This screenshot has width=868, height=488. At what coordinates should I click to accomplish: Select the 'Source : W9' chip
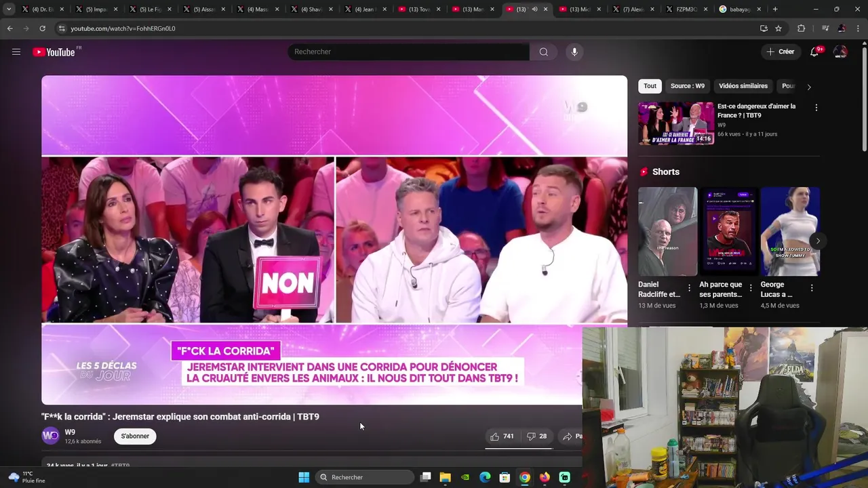coord(688,86)
